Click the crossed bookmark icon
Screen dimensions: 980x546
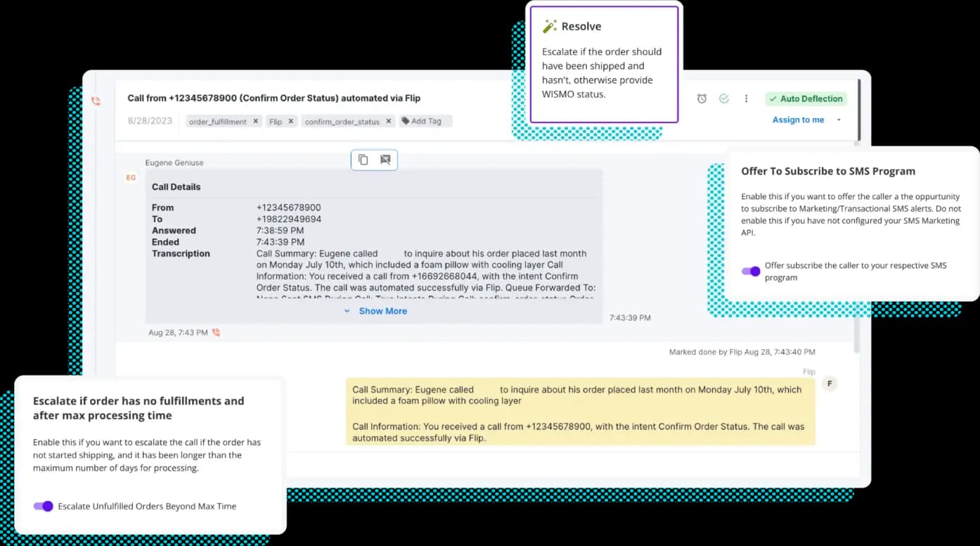[x=385, y=160]
